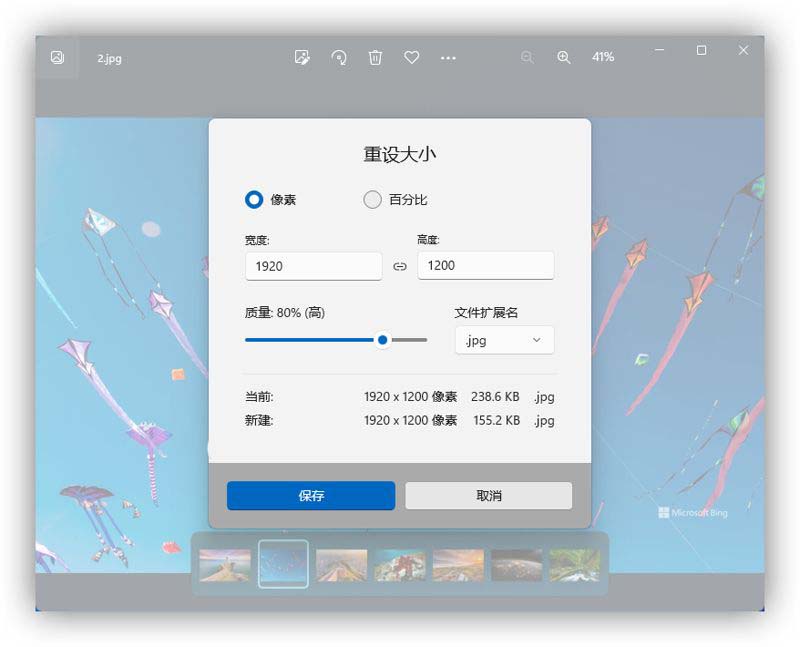Click the quality slider handle
This screenshot has height=647, width=800.
(x=383, y=340)
